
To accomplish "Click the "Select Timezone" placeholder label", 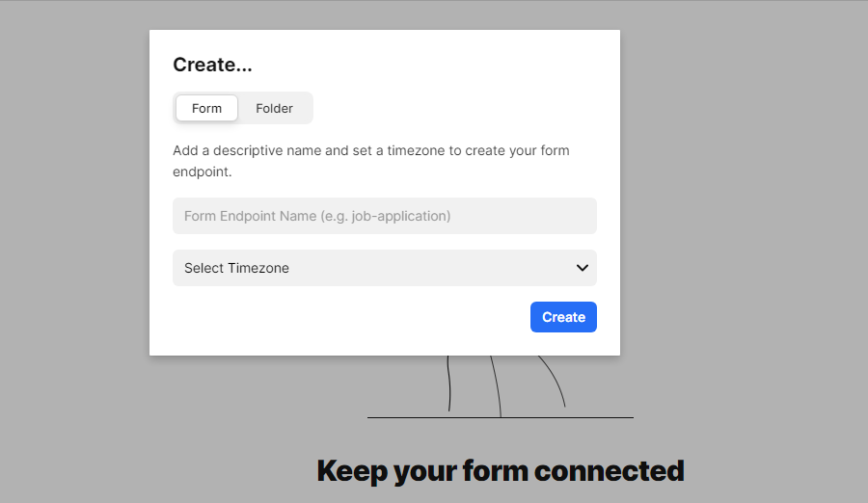I will (236, 268).
